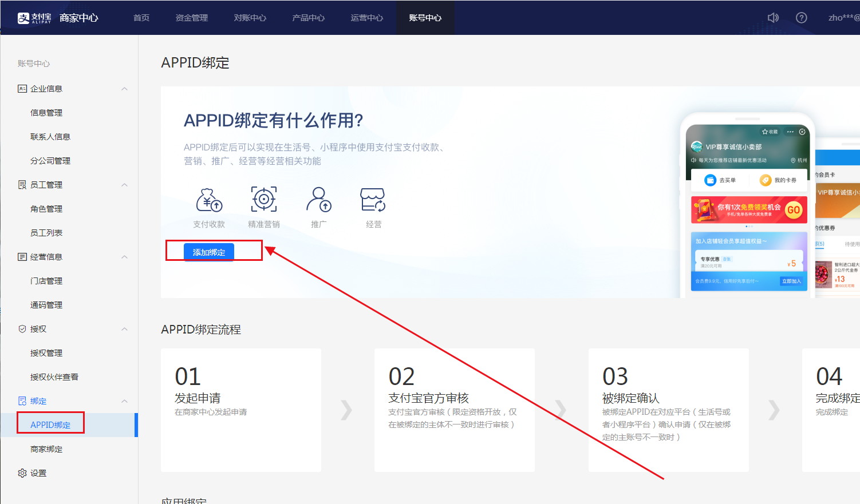Open the 资金管理 top menu

[x=192, y=18]
